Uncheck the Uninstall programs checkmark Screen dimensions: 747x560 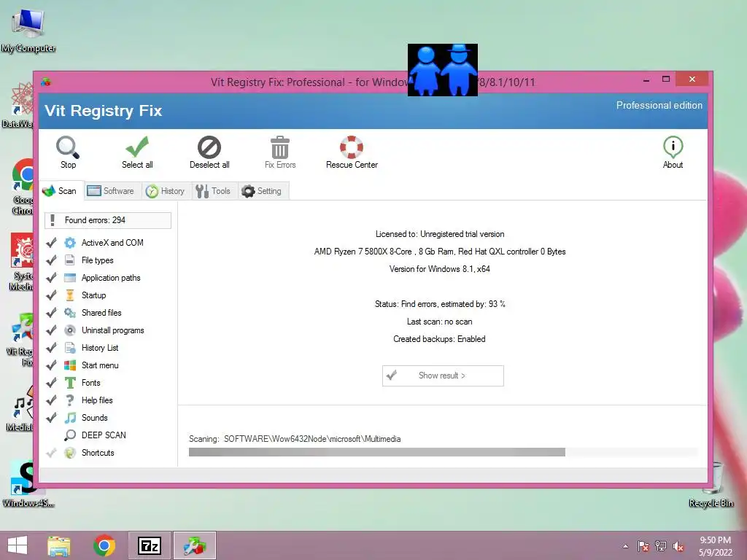click(x=51, y=330)
